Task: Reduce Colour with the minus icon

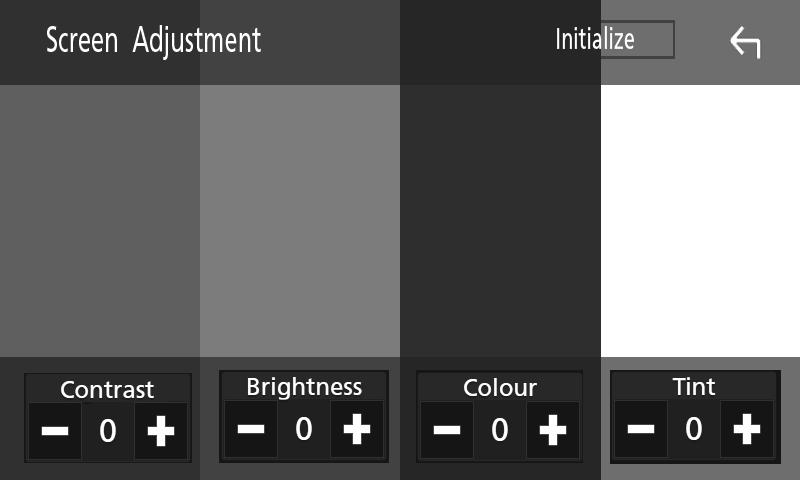Action: (x=447, y=430)
